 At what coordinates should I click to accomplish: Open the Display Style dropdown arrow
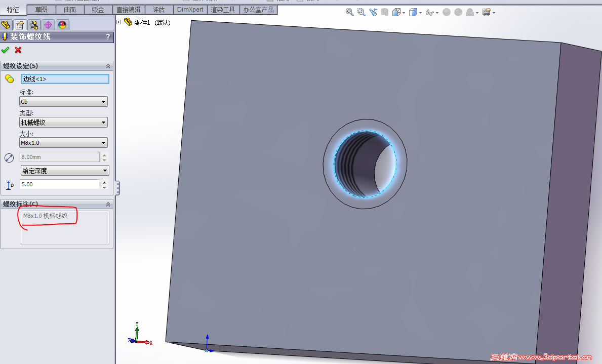(x=420, y=13)
